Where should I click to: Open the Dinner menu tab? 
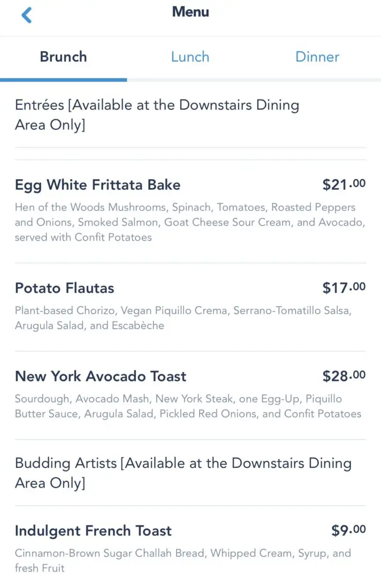317,57
